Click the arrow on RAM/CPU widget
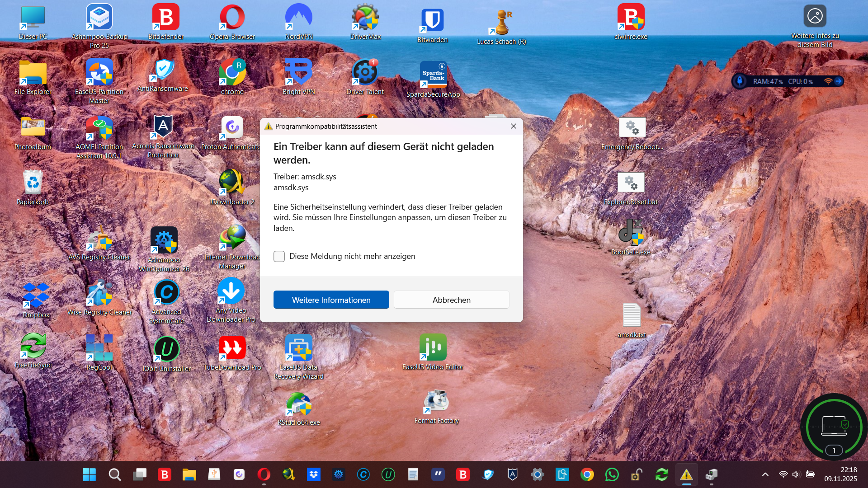 click(838, 81)
